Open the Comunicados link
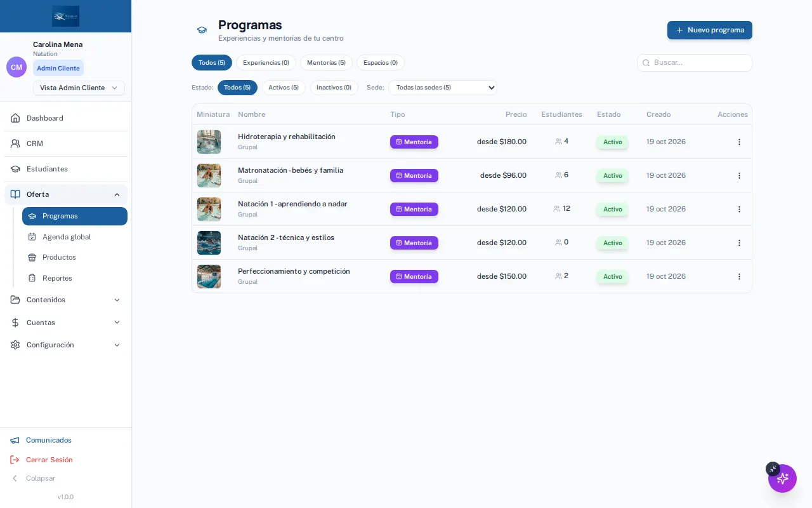Screen dimensions: 812x508 click(x=49, y=440)
